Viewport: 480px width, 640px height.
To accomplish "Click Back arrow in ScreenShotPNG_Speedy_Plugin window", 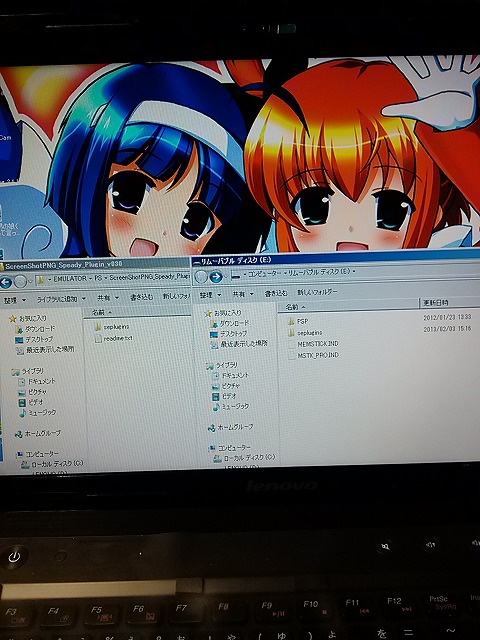I will click(5, 282).
